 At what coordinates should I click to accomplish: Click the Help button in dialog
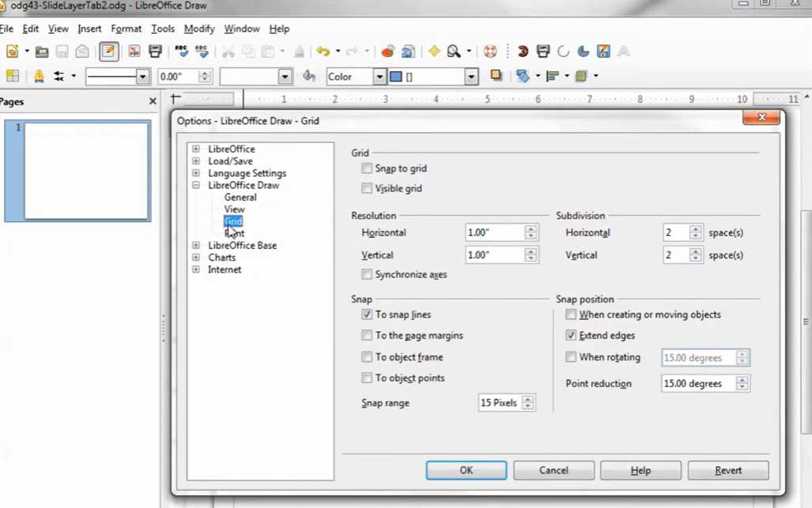640,470
